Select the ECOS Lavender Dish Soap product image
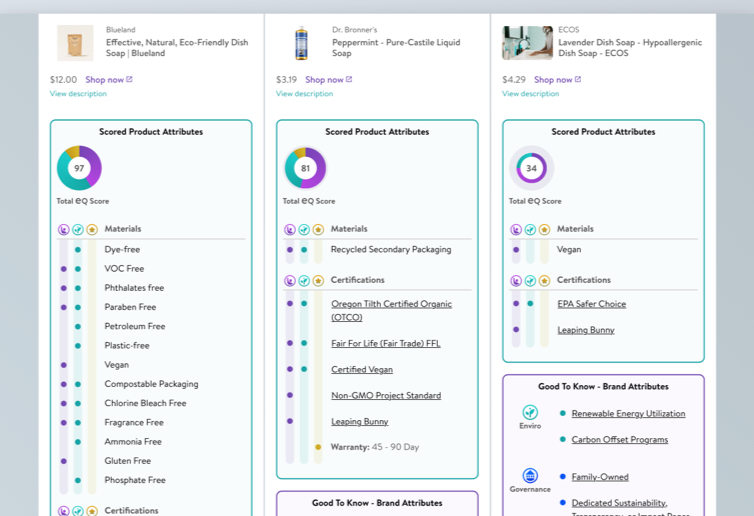754x516 pixels. (x=527, y=43)
